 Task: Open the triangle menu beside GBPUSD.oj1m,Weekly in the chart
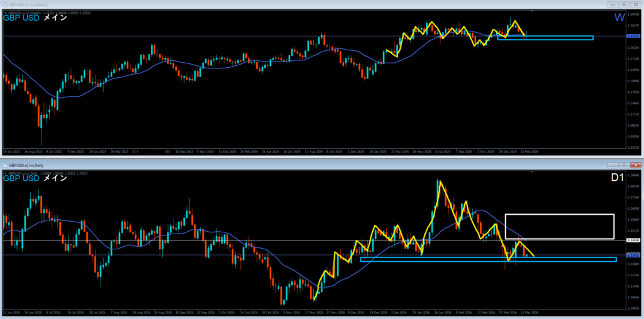(x=5, y=13)
